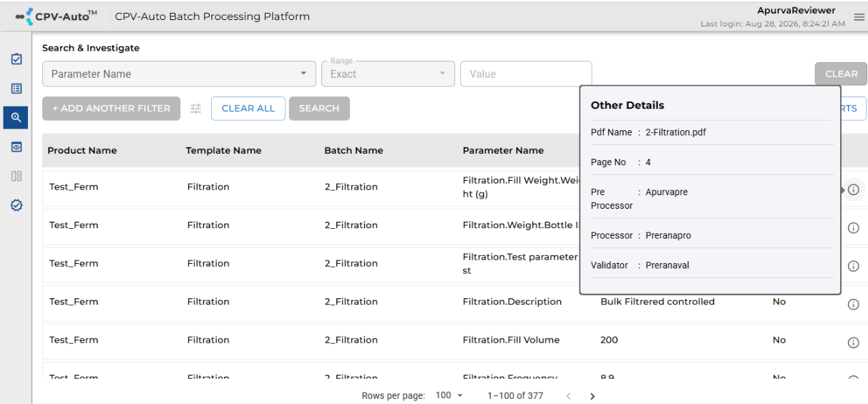The width and height of the screenshot is (868, 404).
Task: Click Bulk Filtrered controlled value cell
Action: coord(658,302)
